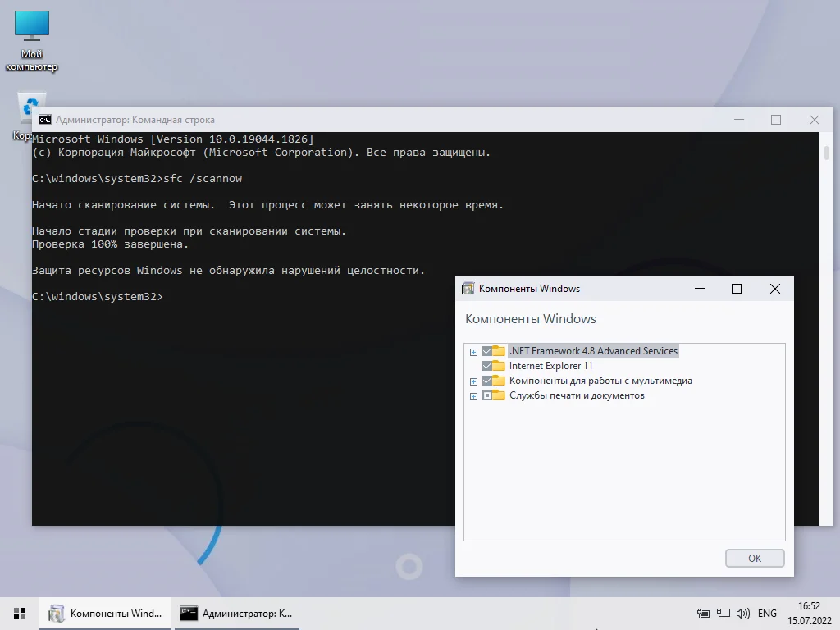The width and height of the screenshot is (840, 630).
Task: Expand Службы печати и документов node
Action: coord(473,396)
